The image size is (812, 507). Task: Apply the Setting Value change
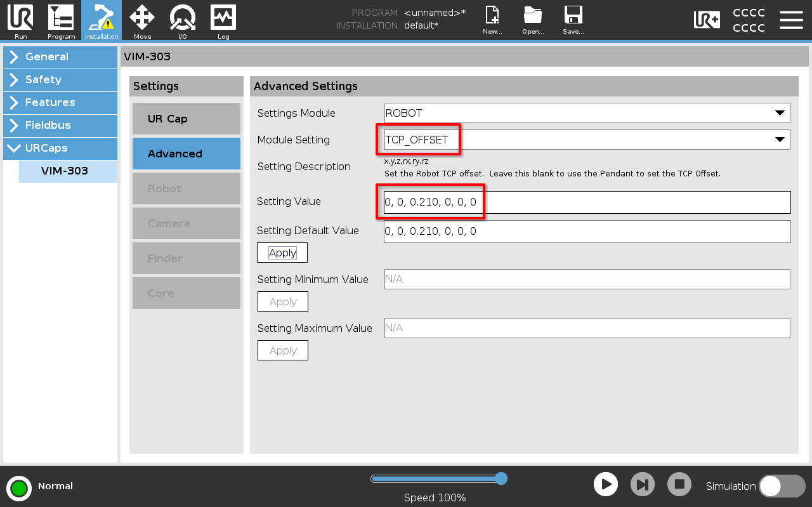tap(282, 253)
